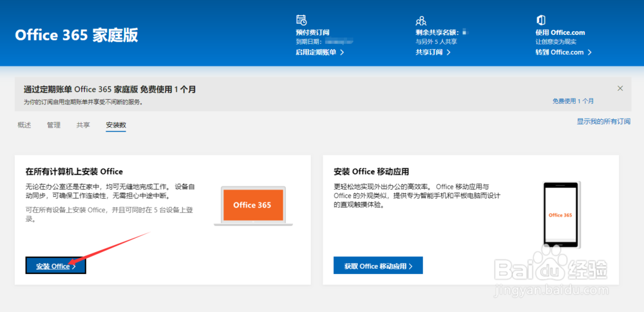Click the Office 365 laptop illustration
The image size is (644, 312).
[252, 206]
